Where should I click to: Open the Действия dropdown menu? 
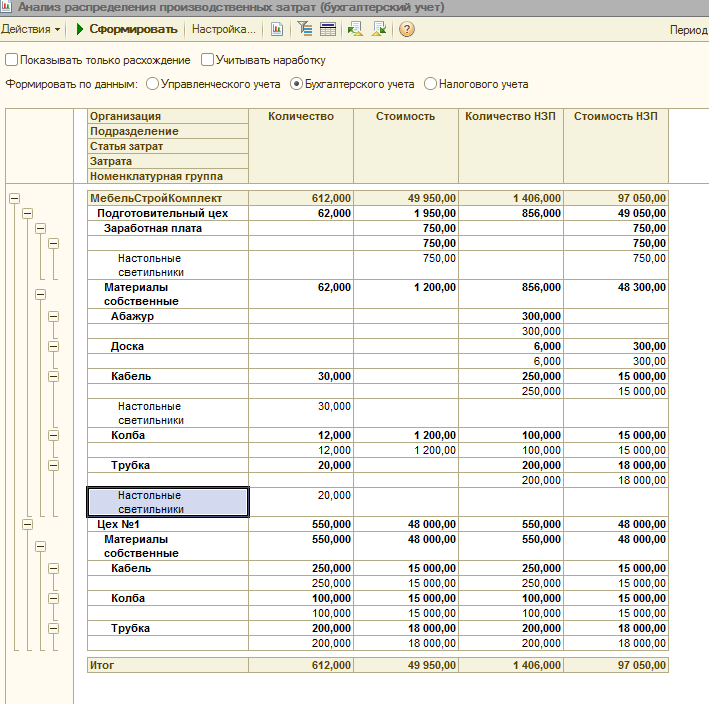pos(31,29)
